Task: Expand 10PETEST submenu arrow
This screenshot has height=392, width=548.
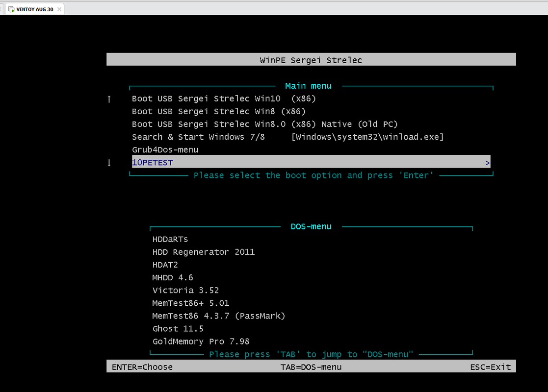Action: (x=488, y=163)
